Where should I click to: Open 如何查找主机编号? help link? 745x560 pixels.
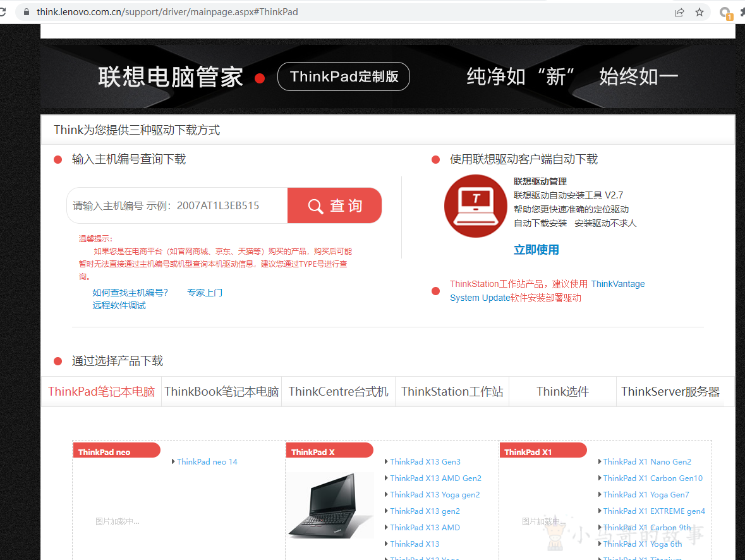[130, 293]
